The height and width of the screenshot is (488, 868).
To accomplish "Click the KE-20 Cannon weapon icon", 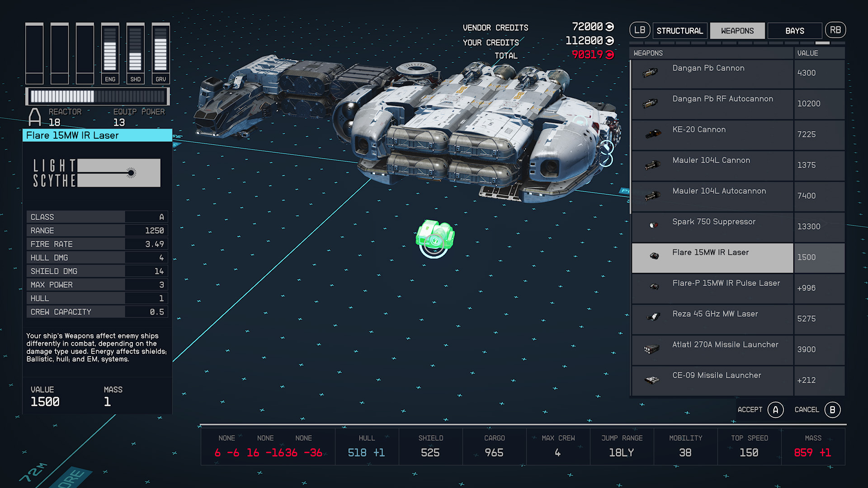I will [653, 134].
